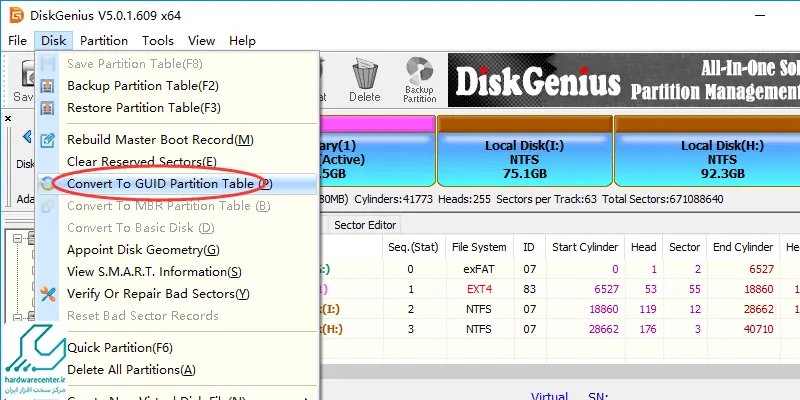Close the side panel with the X
Screen dimensions: 800x400
pos(8,118)
